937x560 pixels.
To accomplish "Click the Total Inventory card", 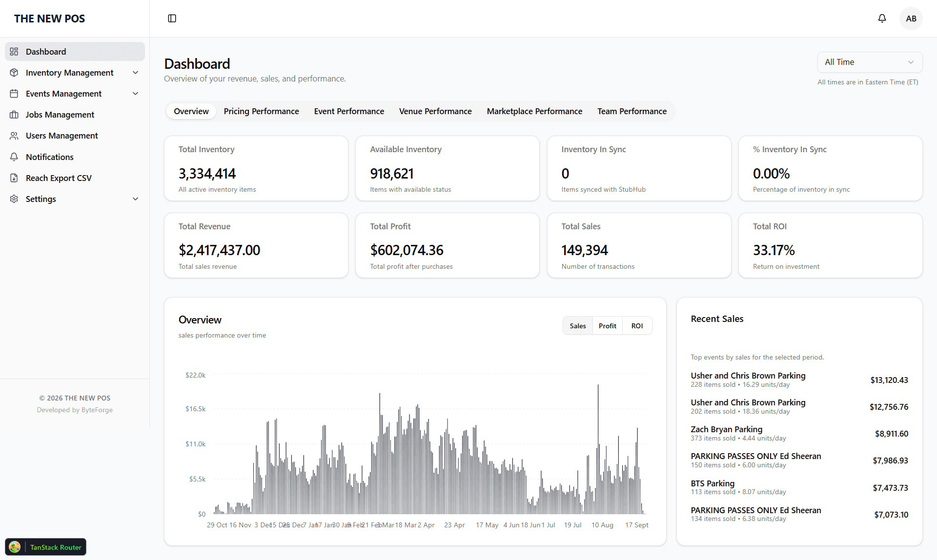I will click(256, 168).
